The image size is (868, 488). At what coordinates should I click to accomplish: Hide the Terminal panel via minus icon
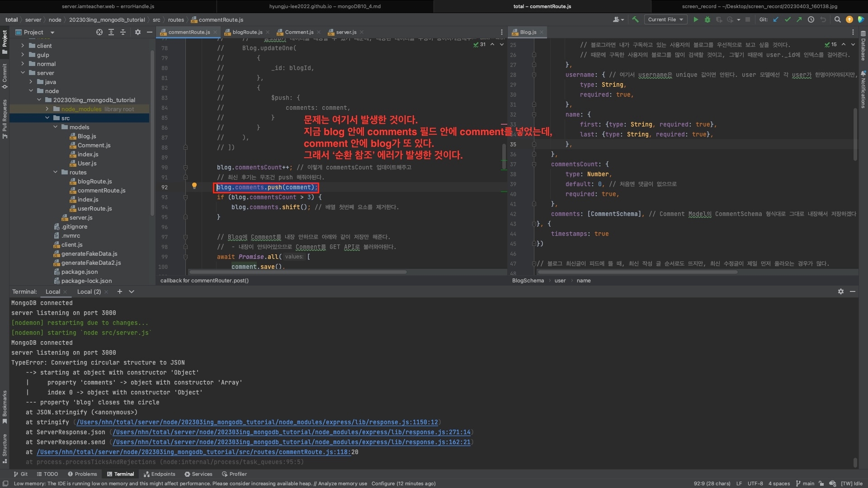pyautogui.click(x=853, y=291)
